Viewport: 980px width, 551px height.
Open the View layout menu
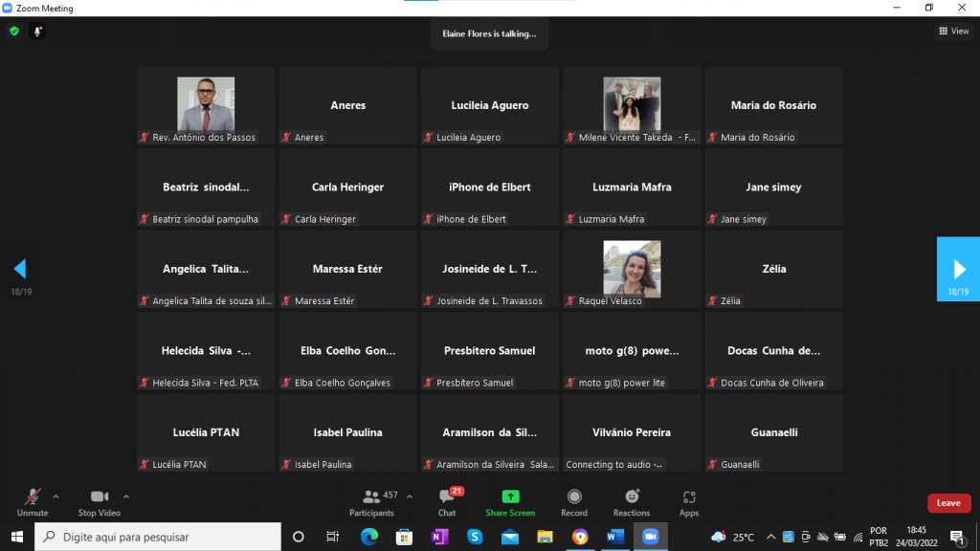pos(953,31)
